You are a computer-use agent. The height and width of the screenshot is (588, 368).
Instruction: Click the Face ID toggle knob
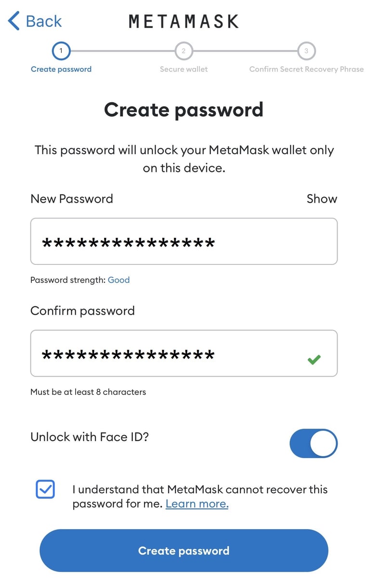coord(325,443)
